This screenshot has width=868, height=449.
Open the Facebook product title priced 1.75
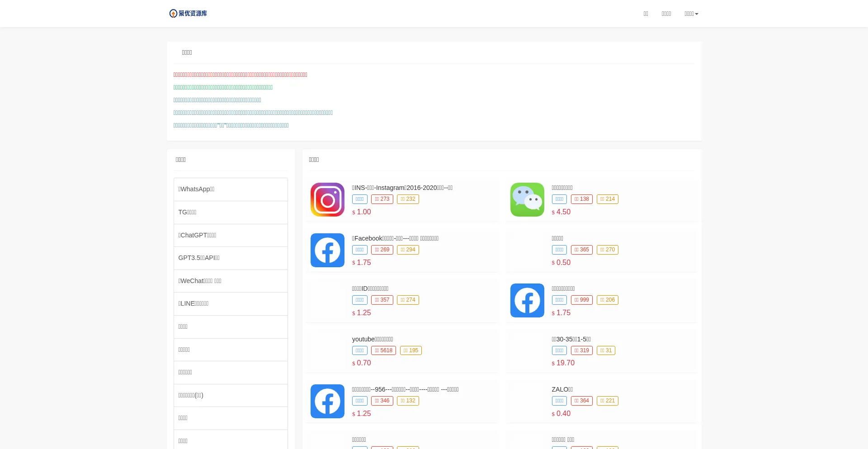[x=395, y=238]
